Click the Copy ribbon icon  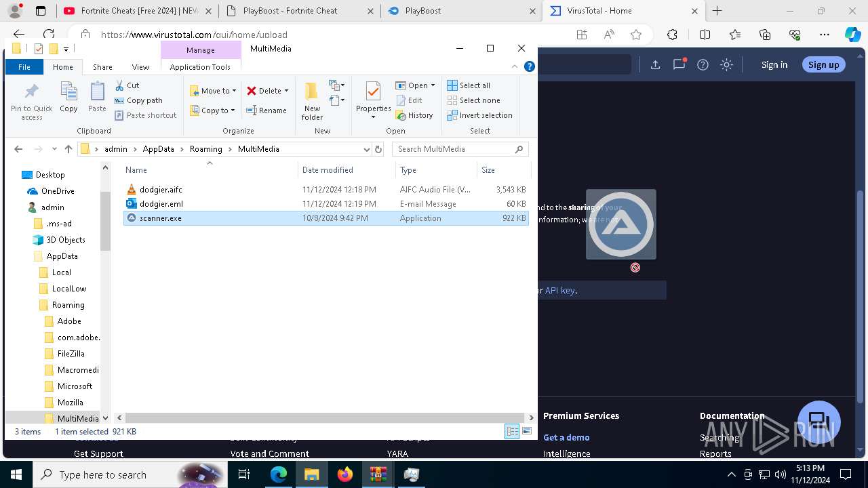pyautogui.click(x=68, y=97)
